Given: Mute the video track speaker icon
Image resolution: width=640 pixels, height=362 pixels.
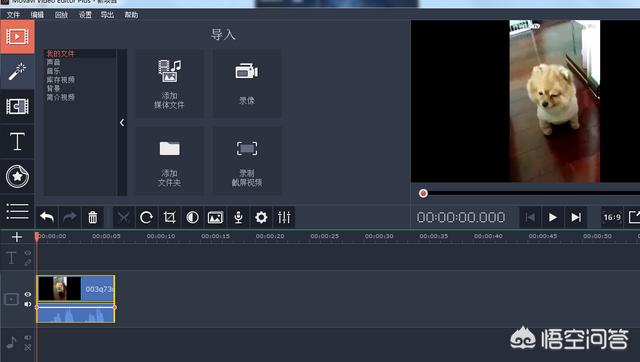Looking at the screenshot, I should coord(28,304).
